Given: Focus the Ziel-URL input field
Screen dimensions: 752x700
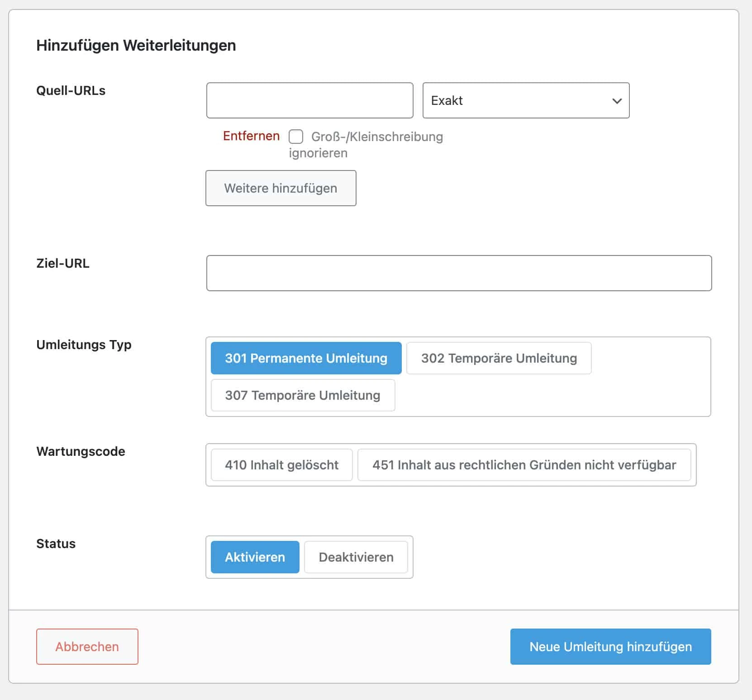Looking at the screenshot, I should click(x=459, y=273).
